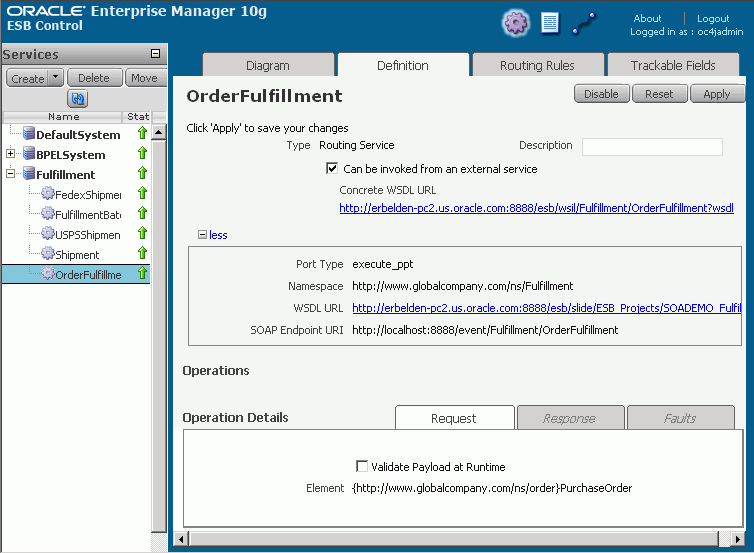Click the Name column header

pos(63,116)
